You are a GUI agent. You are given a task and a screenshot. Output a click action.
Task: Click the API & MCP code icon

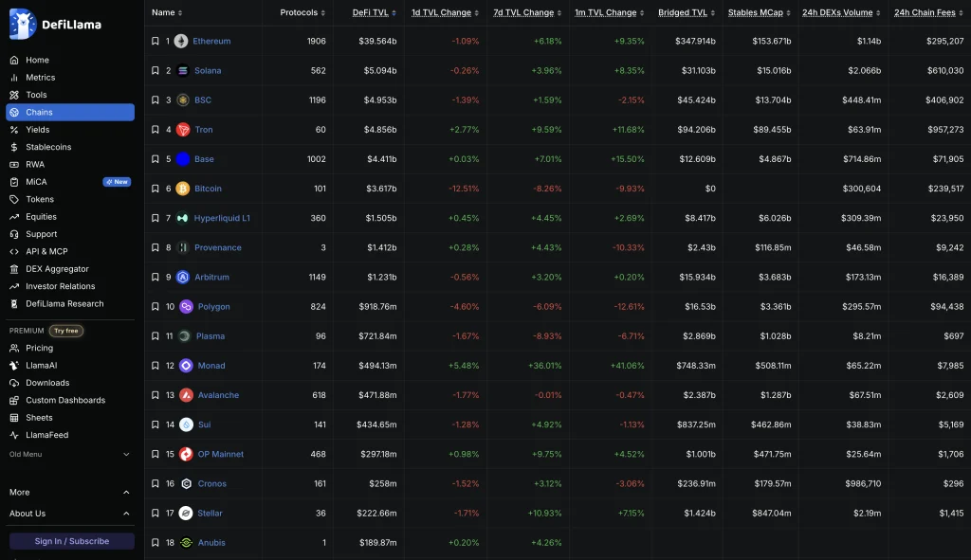[x=14, y=251]
